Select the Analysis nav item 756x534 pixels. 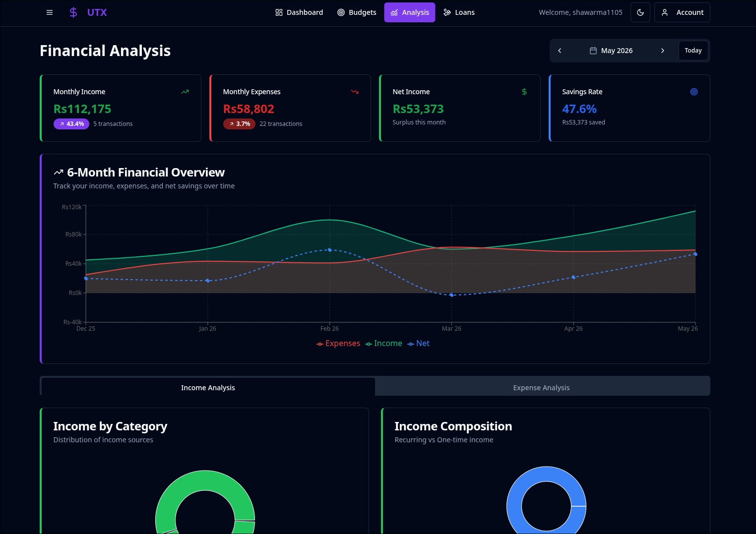coord(410,12)
